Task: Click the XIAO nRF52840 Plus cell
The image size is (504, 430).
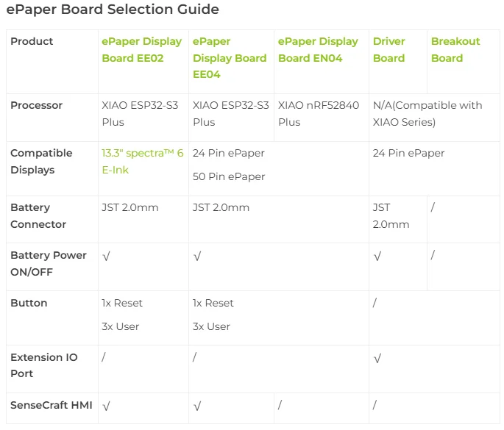Action: coord(319,114)
